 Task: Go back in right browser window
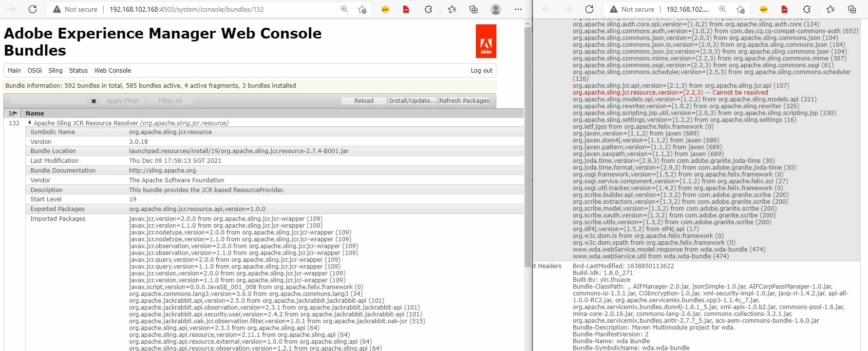[547, 9]
